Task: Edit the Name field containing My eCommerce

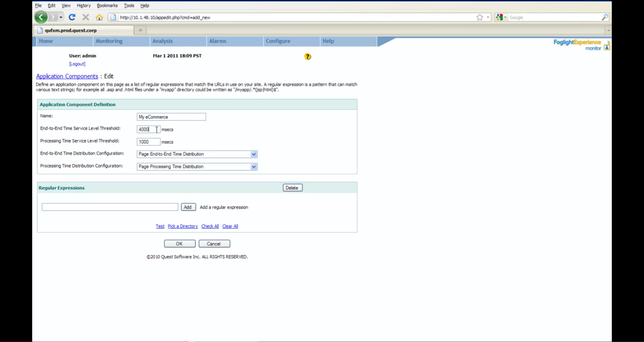Action: tap(171, 117)
